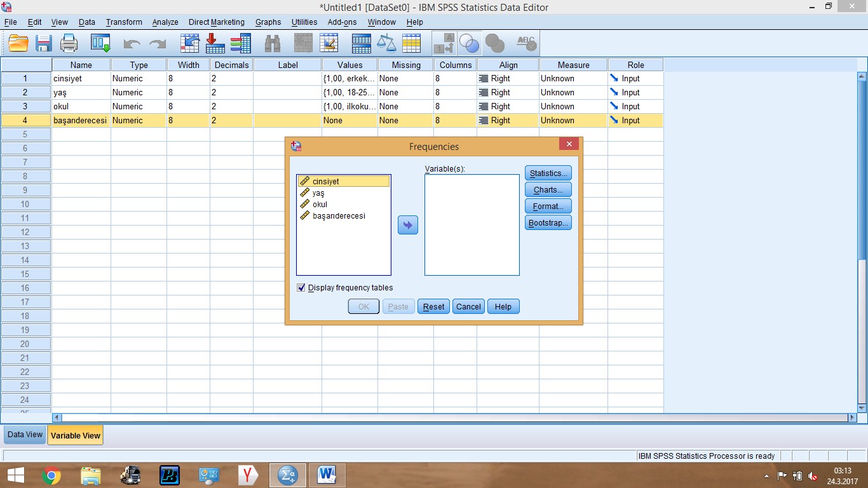Open the Recall recently used dialogs icon
868x488 pixels.
tap(100, 43)
